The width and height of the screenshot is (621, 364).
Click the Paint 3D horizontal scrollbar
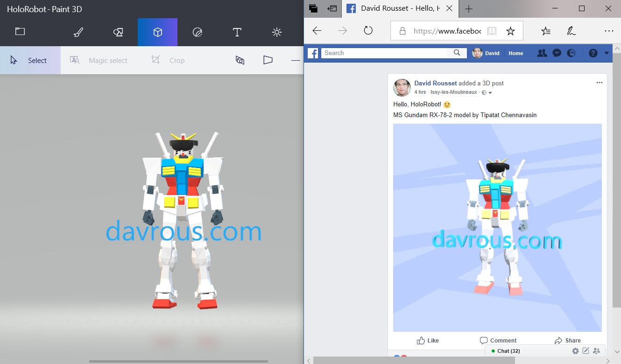[x=179, y=361]
